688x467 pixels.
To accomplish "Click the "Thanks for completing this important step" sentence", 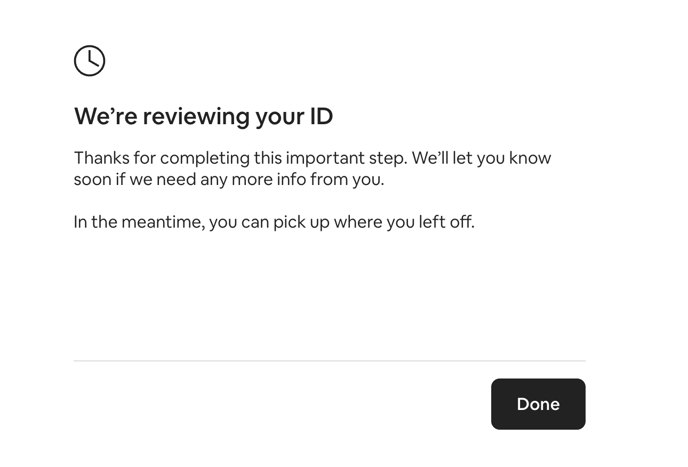I will (x=240, y=158).
